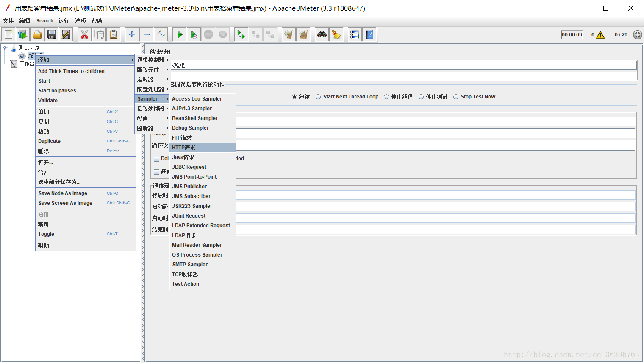The width and height of the screenshot is (644, 363).
Task: Click the Toggle enable/disable toolbar icon
Action: coord(161,34)
